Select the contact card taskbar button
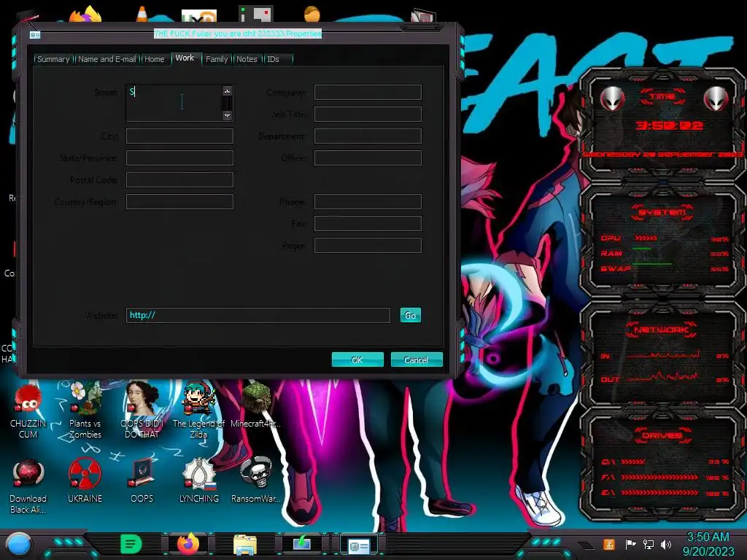 tap(358, 545)
